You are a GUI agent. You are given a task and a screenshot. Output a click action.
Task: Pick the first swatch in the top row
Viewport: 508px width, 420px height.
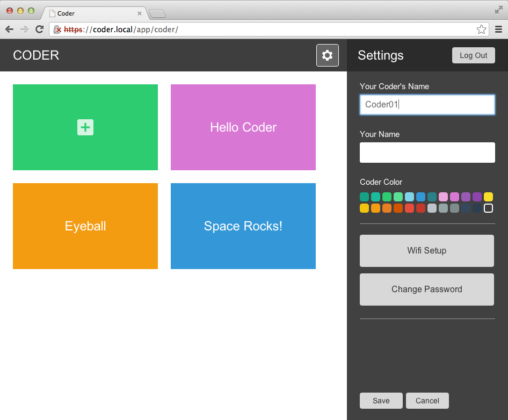click(364, 197)
